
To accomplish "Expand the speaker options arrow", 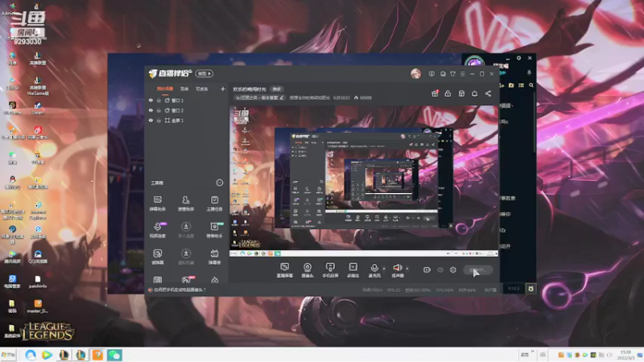I will coord(407,269).
